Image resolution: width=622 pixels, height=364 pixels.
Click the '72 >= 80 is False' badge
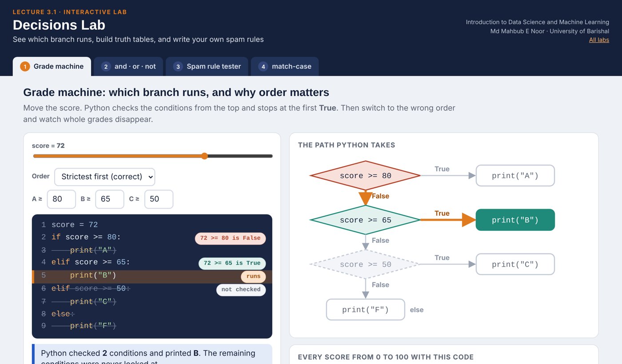click(230, 238)
